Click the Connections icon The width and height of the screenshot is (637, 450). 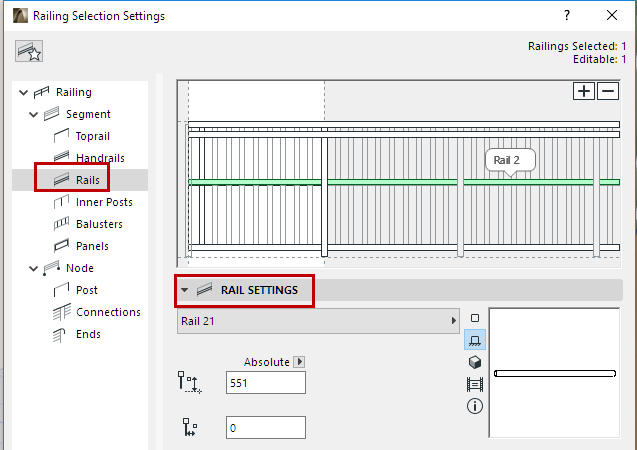coord(61,312)
